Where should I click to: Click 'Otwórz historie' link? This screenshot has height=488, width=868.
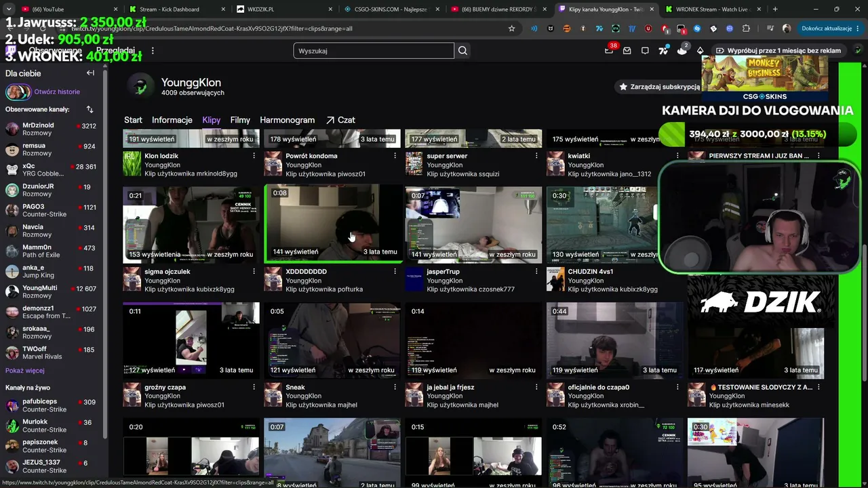click(x=57, y=92)
